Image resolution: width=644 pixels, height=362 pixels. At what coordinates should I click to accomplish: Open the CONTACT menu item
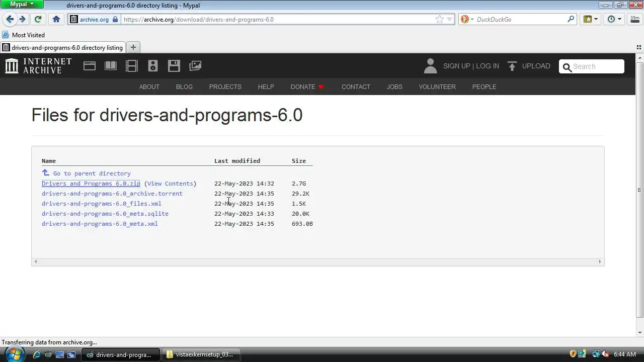pos(356,86)
